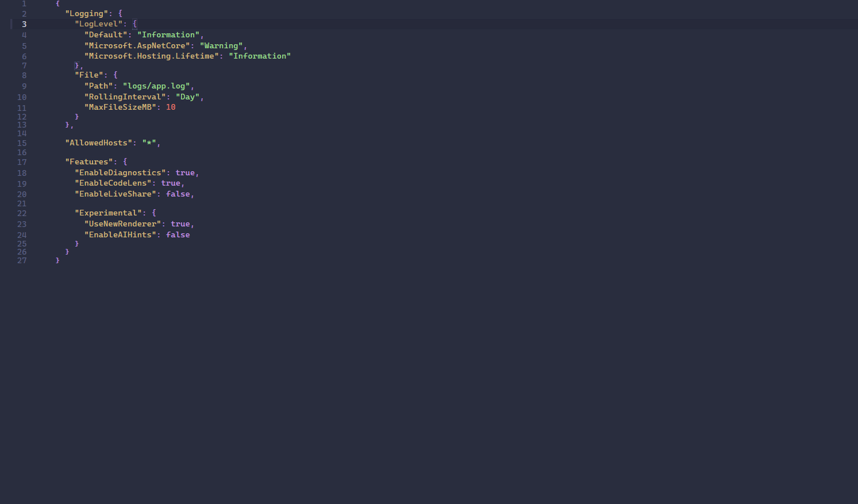
Task: Click the "MaxFileSizeMB" key
Action: pos(120,107)
